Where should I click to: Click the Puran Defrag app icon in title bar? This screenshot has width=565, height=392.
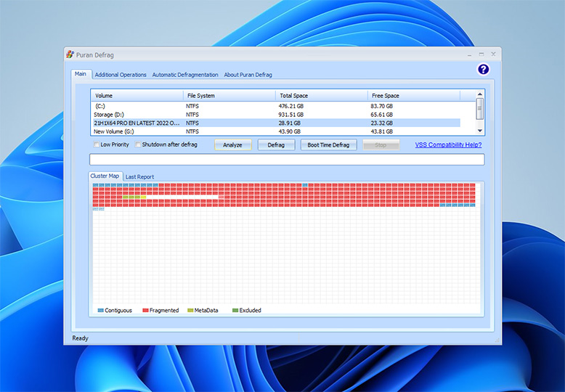click(x=70, y=54)
